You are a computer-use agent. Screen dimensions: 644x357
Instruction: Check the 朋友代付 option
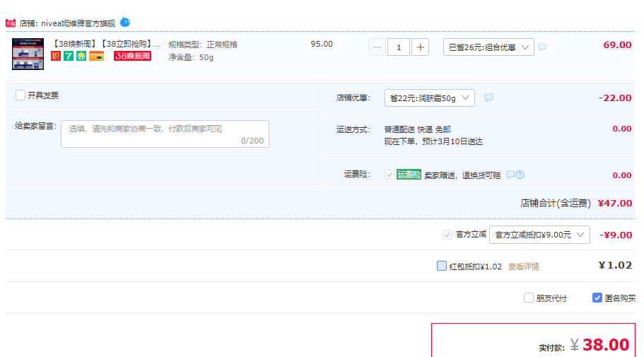pyautogui.click(x=529, y=298)
